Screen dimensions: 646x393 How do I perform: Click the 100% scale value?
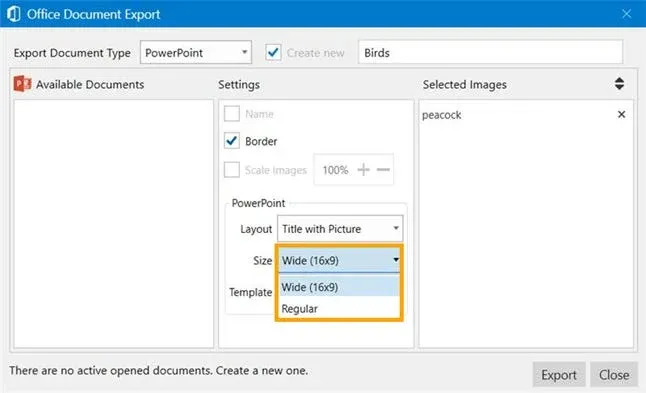(x=335, y=170)
